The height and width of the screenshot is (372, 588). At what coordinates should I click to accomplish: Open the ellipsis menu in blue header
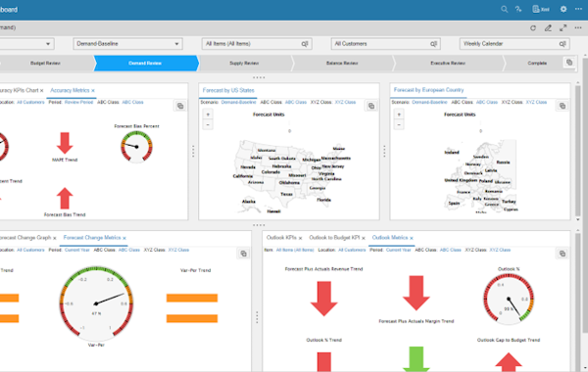[578, 10]
